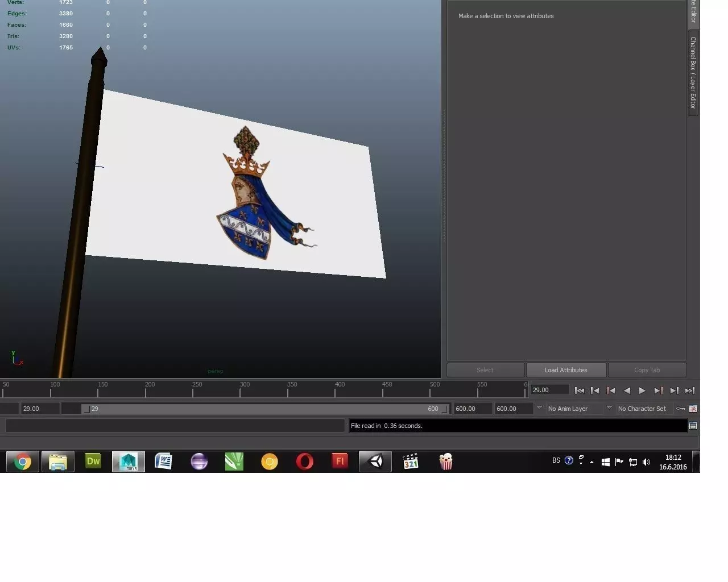The height and width of the screenshot is (582, 728).
Task: Click the help question mark tray icon
Action: [x=569, y=460]
